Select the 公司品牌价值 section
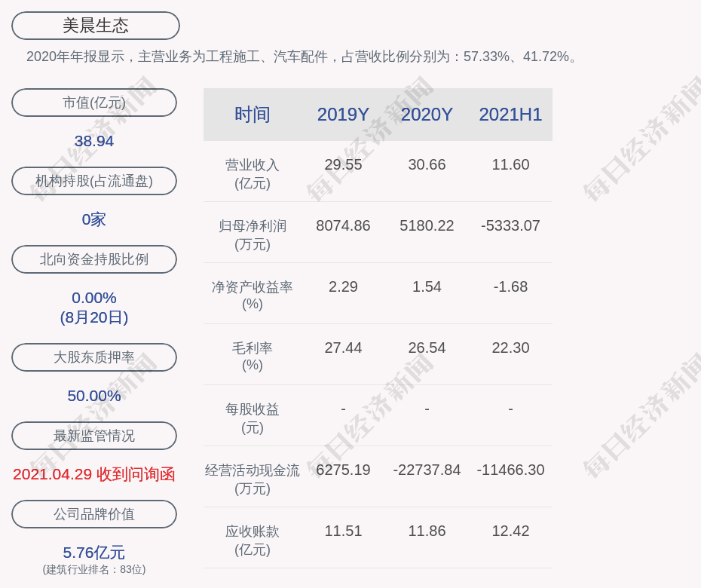 pos(94,514)
